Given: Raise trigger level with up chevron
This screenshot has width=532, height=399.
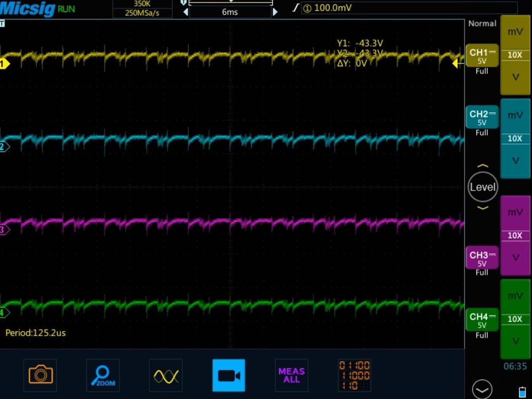Looking at the screenshot, I should 483,166.
